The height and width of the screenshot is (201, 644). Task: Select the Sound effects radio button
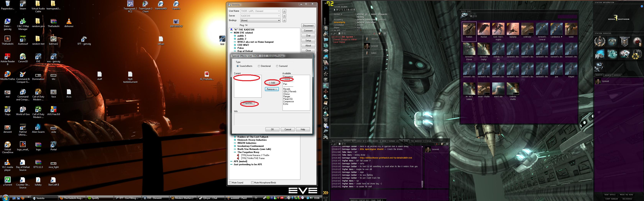point(237,66)
